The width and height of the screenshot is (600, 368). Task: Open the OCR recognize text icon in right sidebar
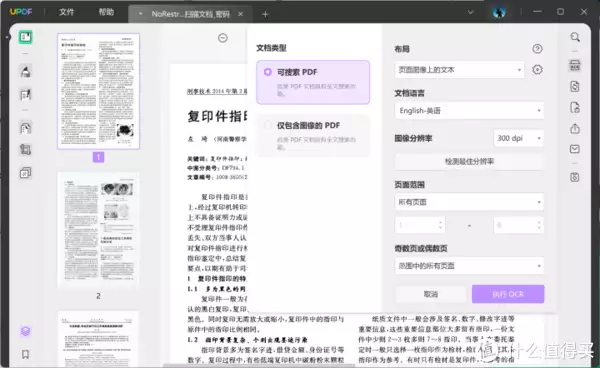pos(575,65)
